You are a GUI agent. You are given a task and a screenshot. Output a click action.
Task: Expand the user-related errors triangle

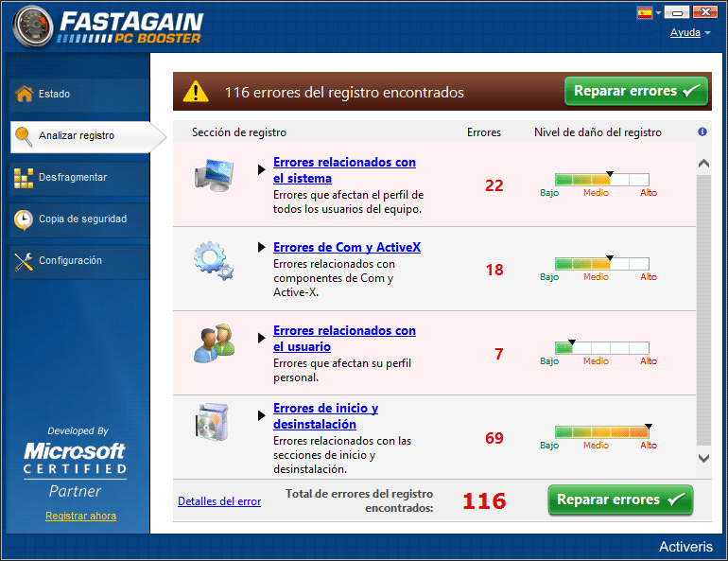pyautogui.click(x=261, y=338)
